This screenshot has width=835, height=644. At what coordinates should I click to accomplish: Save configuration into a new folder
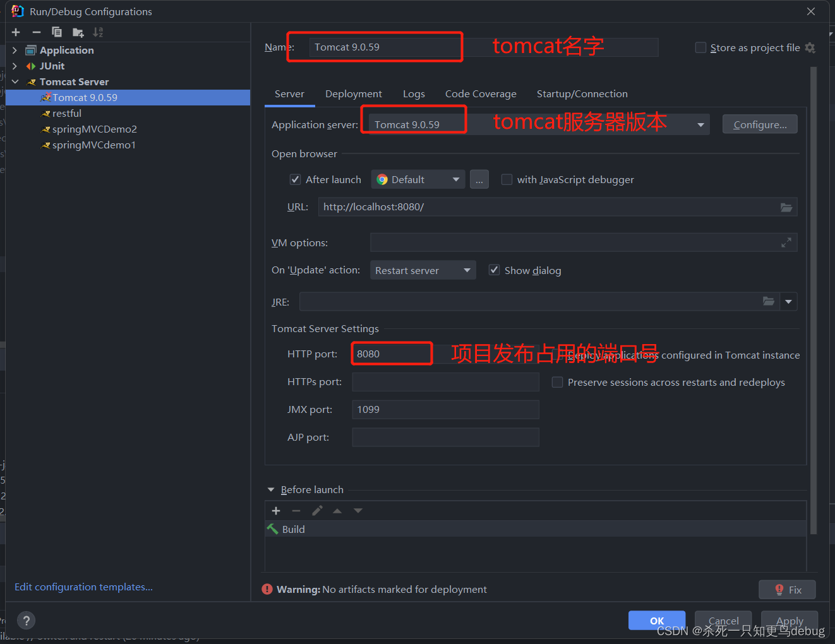(x=78, y=32)
